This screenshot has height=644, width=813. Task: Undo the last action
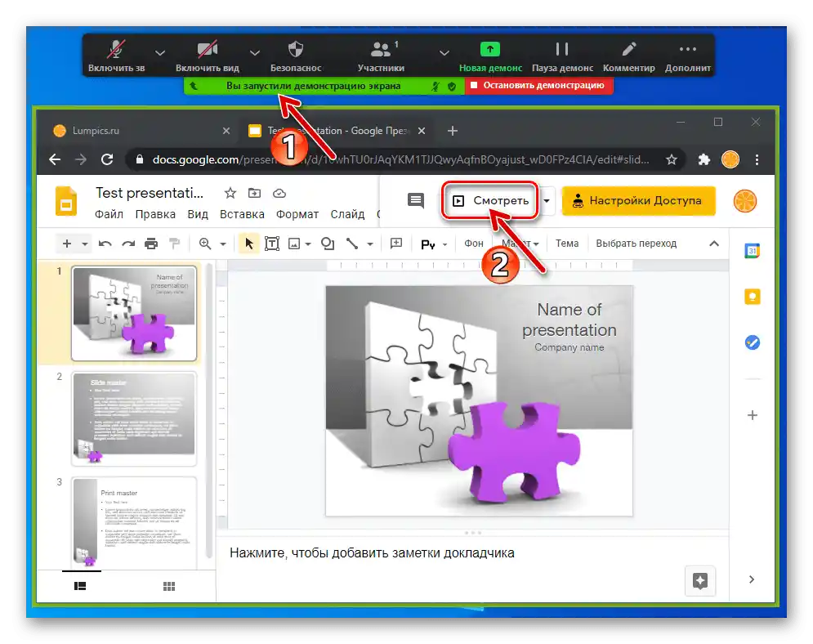pos(105,244)
